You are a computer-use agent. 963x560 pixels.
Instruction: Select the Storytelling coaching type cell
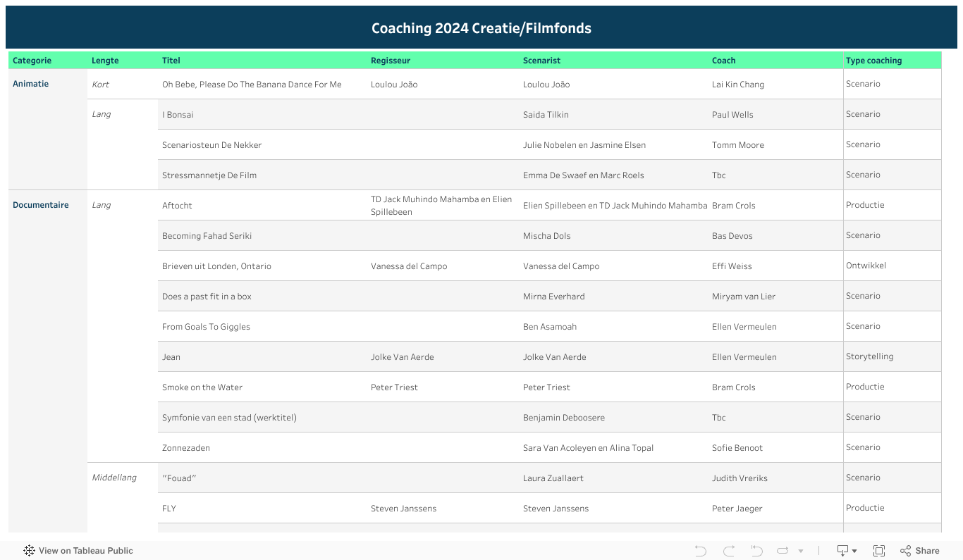(x=869, y=356)
